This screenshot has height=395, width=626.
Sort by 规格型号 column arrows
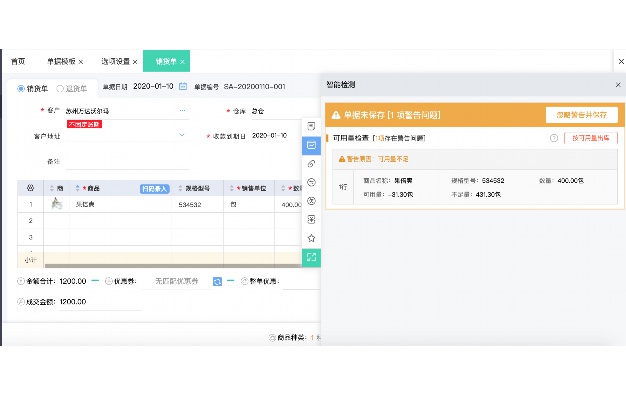tap(180, 188)
